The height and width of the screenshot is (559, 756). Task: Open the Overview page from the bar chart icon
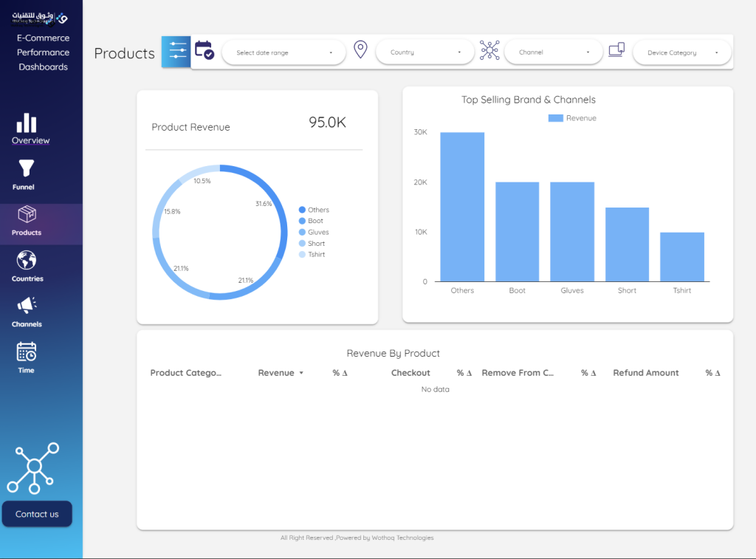click(x=27, y=123)
